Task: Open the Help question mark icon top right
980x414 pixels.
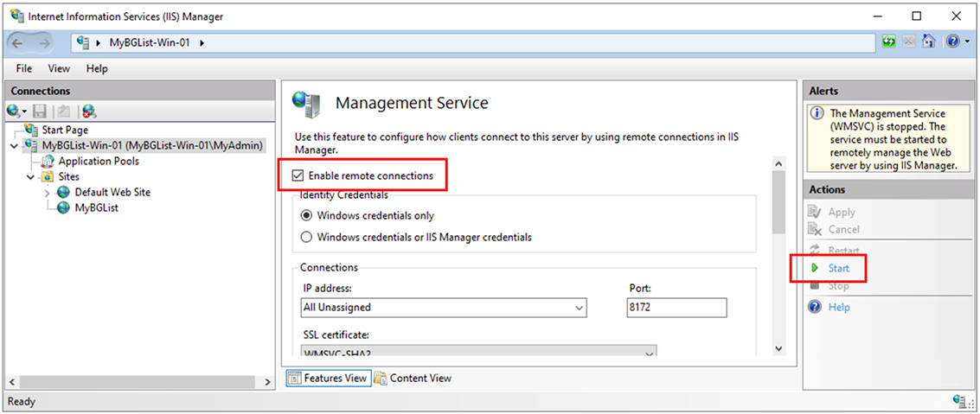Action: [952, 41]
